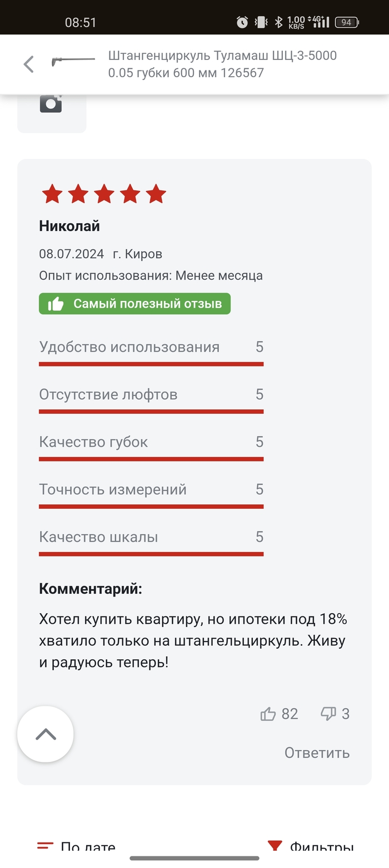Tap the product title Штангенциркуль Туламаш
The image size is (389, 868).
[x=222, y=64]
